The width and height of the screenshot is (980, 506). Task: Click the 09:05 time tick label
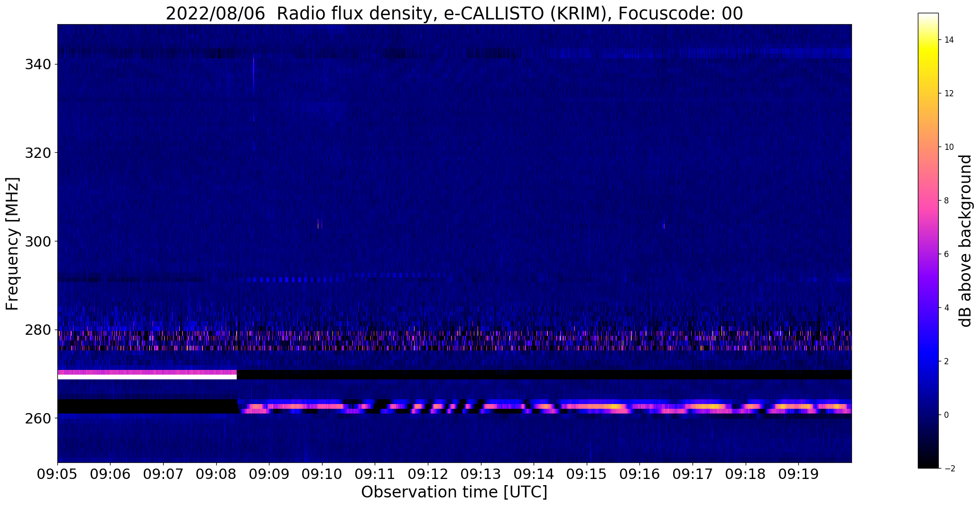(x=57, y=475)
